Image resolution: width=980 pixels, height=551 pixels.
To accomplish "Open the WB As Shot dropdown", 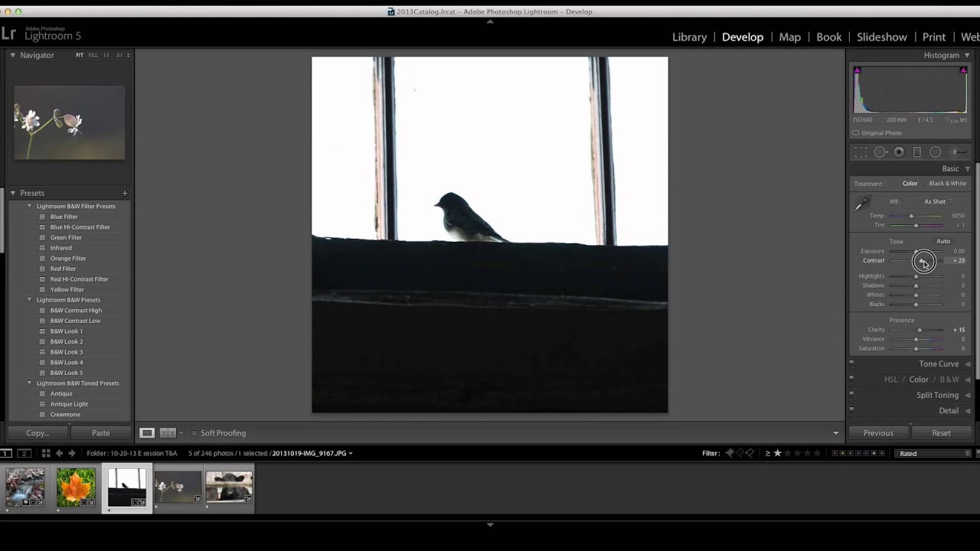I will pos(938,201).
